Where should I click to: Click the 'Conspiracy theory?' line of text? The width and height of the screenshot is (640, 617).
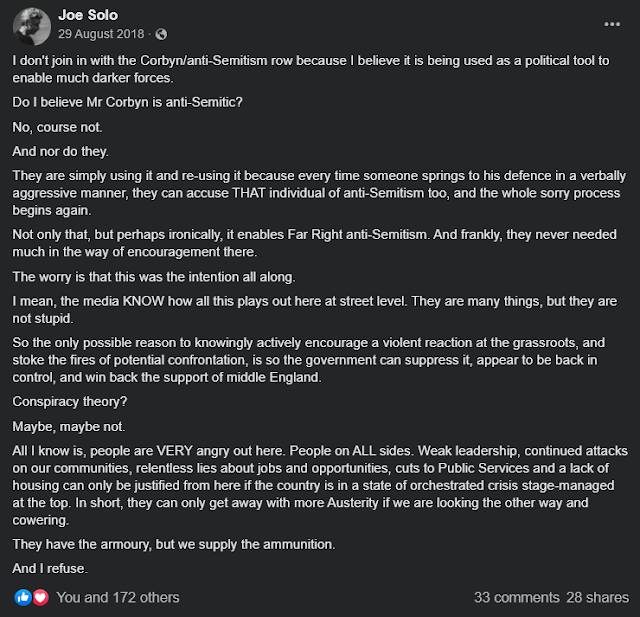pyautogui.click(x=70, y=402)
